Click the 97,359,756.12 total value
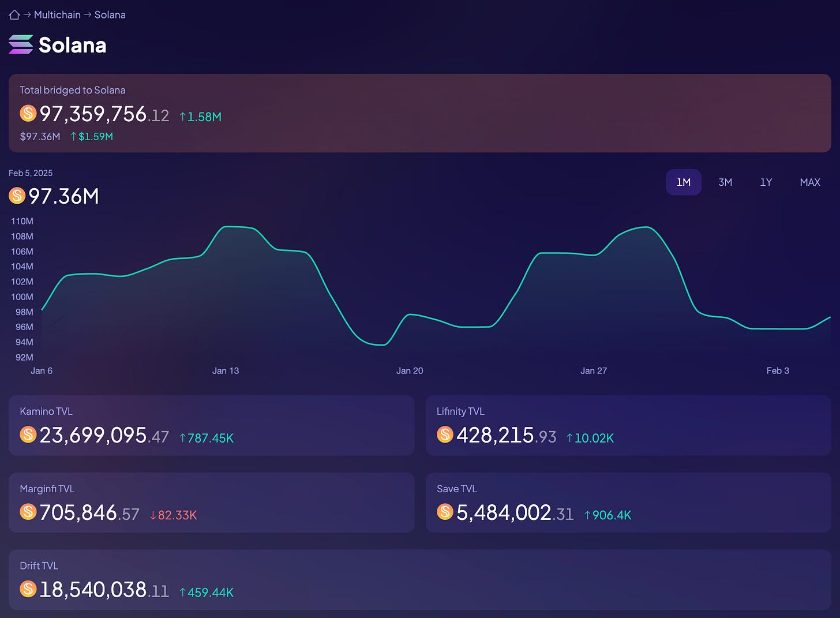The height and width of the screenshot is (618, 840). click(x=104, y=114)
